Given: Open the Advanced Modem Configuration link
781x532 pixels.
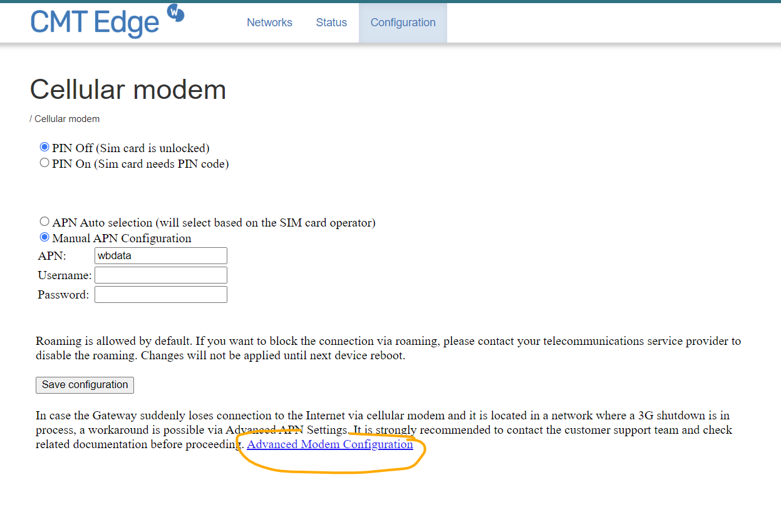Looking at the screenshot, I should pos(330,444).
